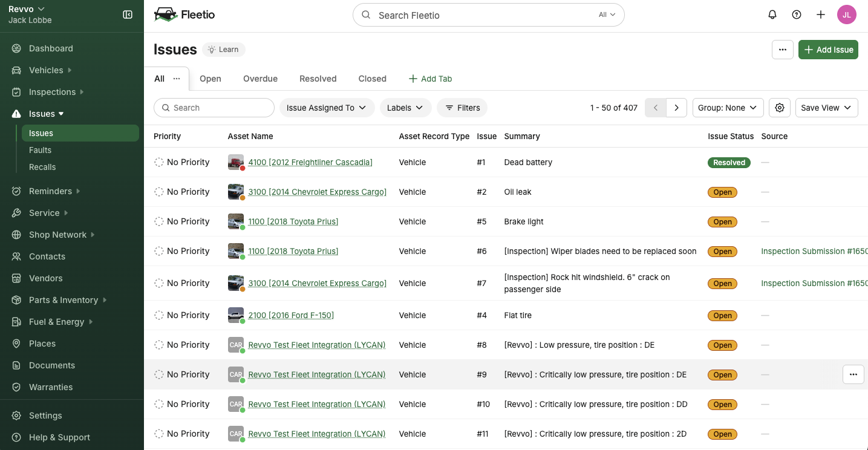Open the Group: None dropdown
Image resolution: width=868 pixels, height=450 pixels.
[x=728, y=108]
